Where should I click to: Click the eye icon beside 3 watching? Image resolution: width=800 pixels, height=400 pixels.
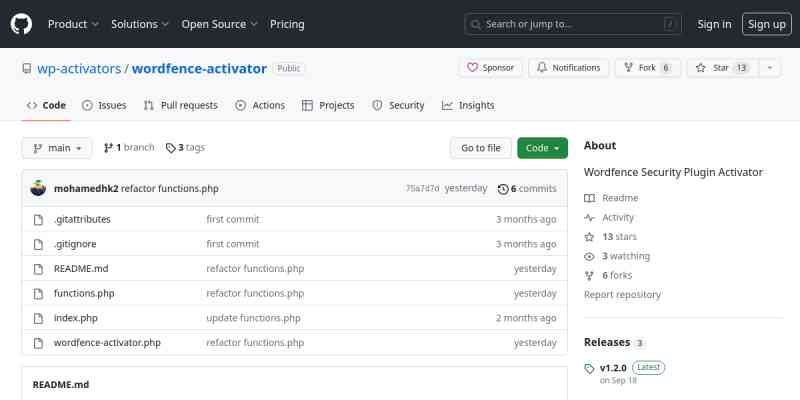tap(589, 256)
